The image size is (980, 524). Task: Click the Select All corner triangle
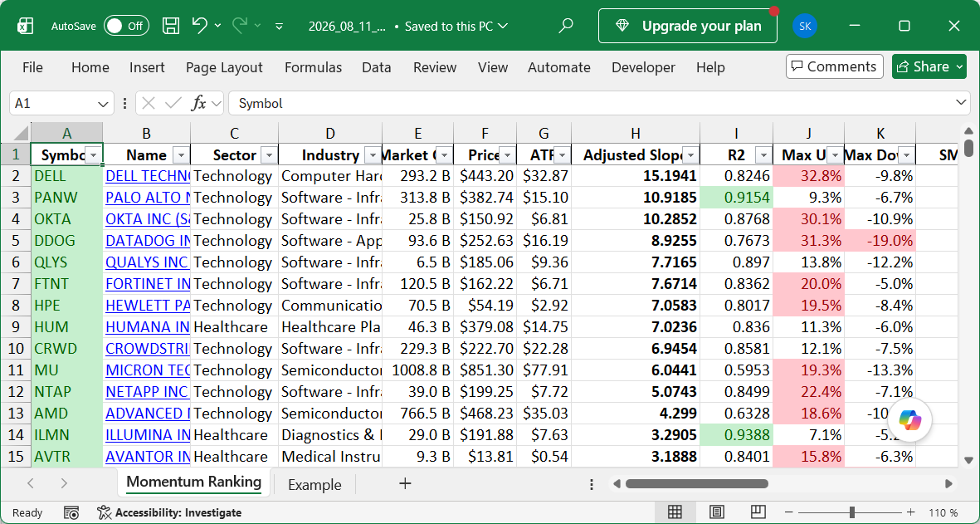[x=20, y=133]
